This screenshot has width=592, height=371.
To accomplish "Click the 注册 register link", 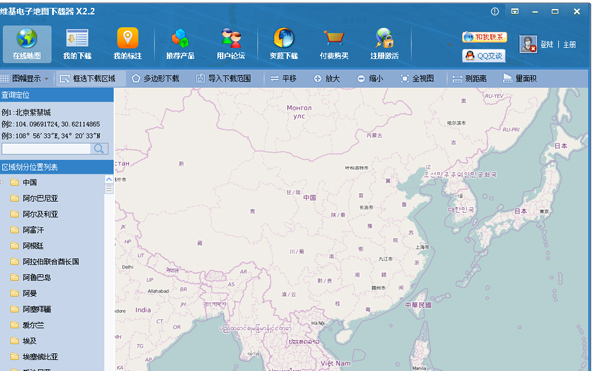I will coord(569,45).
